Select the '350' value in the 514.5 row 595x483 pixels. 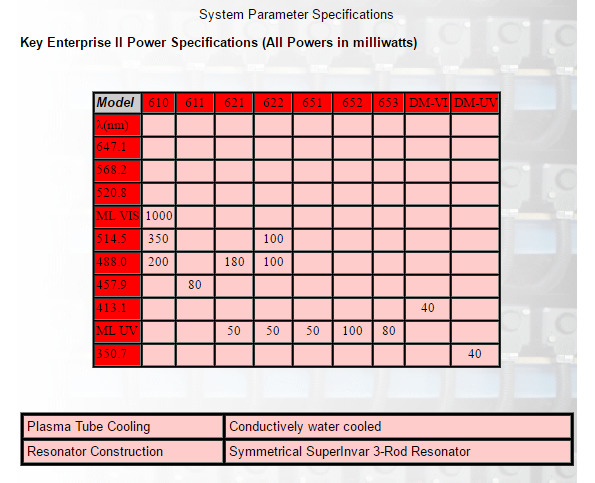159,240
